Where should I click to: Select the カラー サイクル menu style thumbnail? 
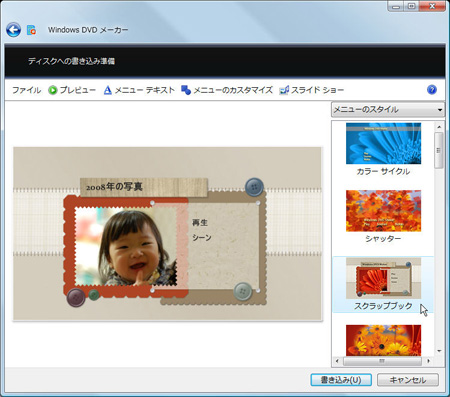[x=383, y=143]
